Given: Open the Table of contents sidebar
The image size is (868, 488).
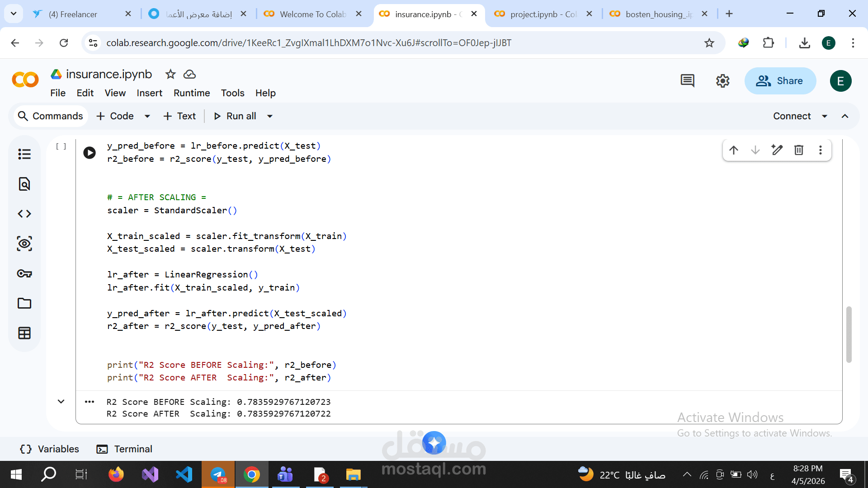Looking at the screenshot, I should pyautogui.click(x=24, y=154).
